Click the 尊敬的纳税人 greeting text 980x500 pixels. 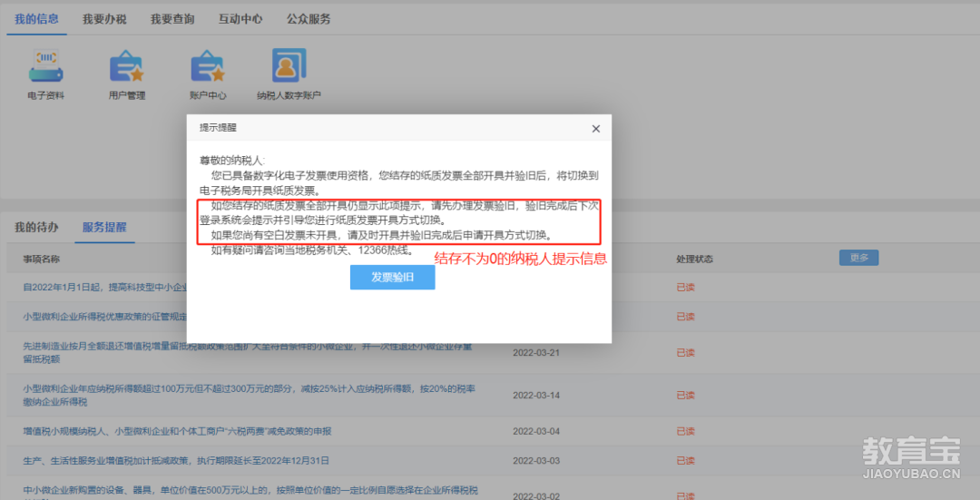pyautogui.click(x=232, y=161)
